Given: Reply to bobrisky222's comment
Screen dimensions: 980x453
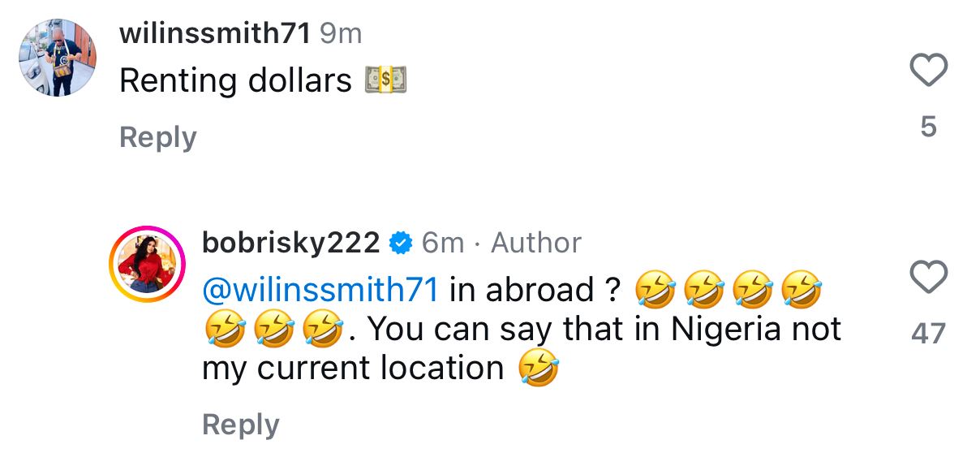Looking at the screenshot, I should tap(241, 424).
